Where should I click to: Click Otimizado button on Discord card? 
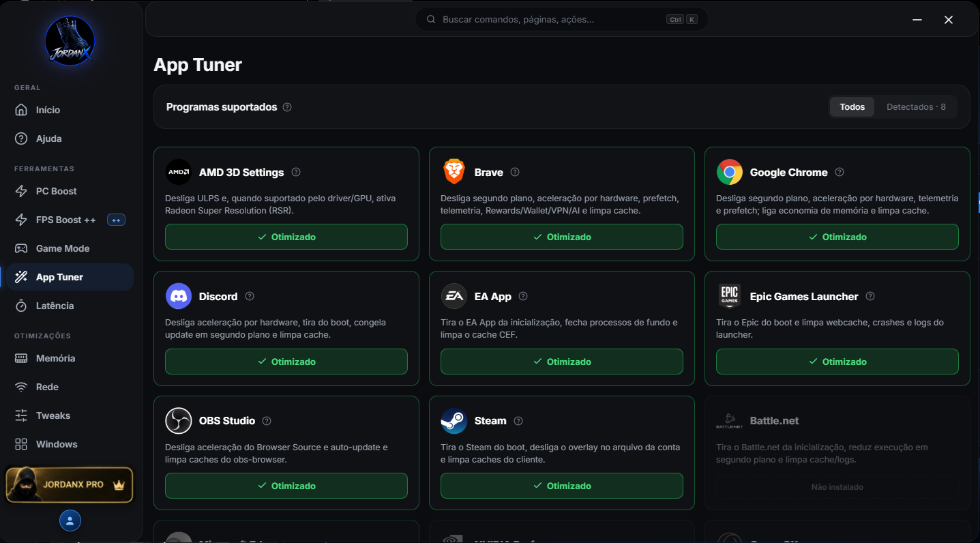coord(286,362)
